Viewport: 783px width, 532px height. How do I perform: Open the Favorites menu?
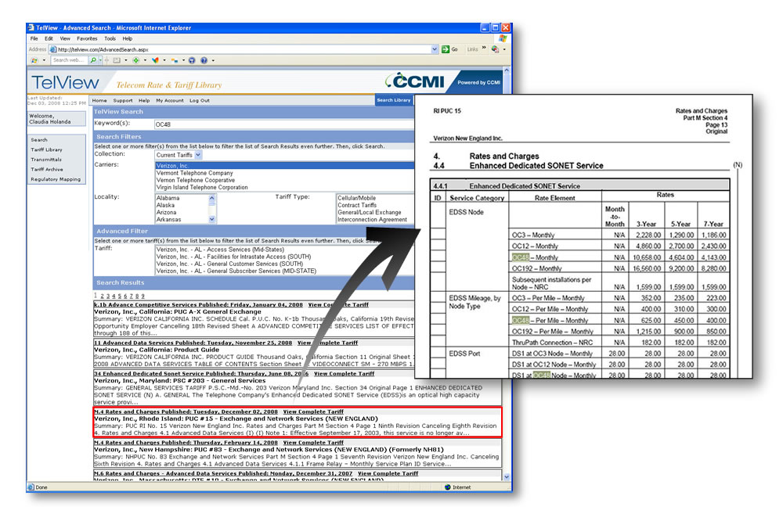point(87,38)
